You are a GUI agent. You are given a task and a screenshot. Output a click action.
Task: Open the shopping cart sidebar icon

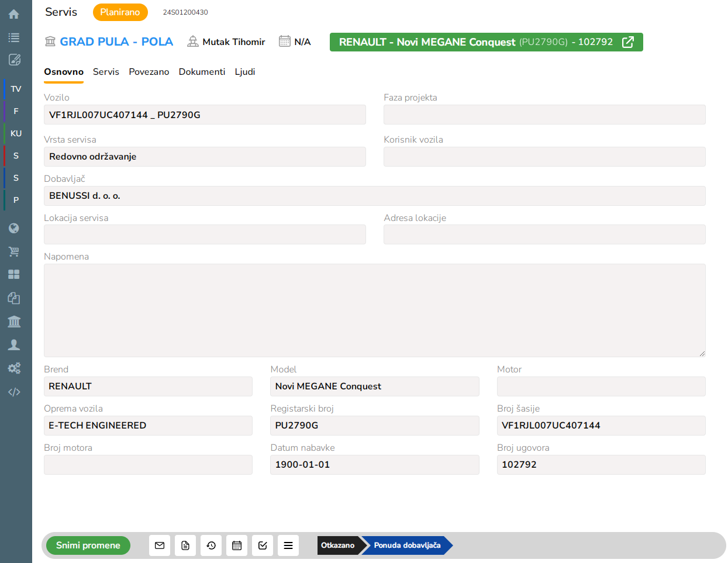click(14, 251)
